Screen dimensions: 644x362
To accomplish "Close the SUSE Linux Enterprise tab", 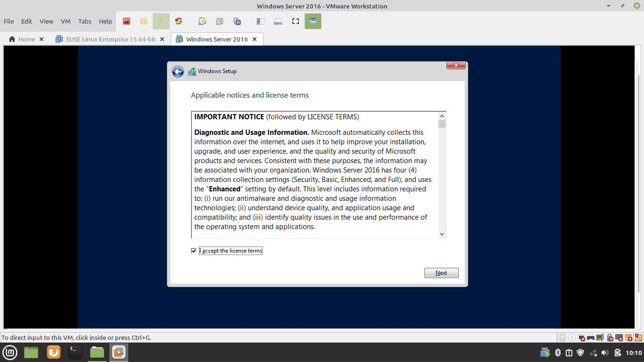I will tap(162, 39).
